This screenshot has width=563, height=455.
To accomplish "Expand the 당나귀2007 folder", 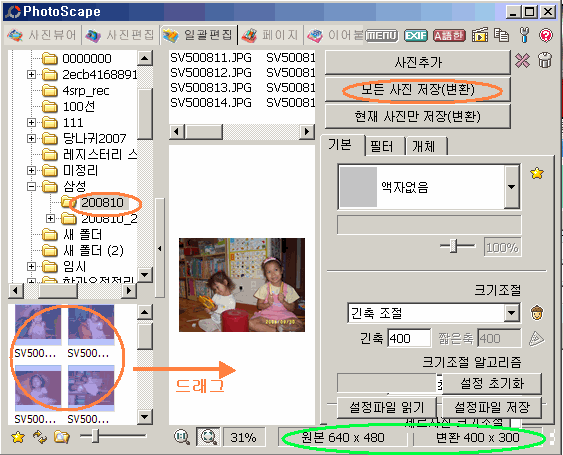I will tap(31, 138).
